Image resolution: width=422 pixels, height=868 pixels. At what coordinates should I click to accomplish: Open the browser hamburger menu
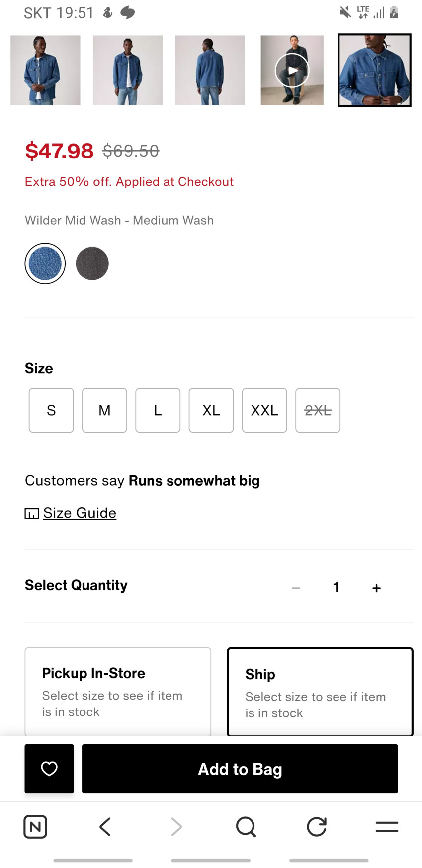387,827
